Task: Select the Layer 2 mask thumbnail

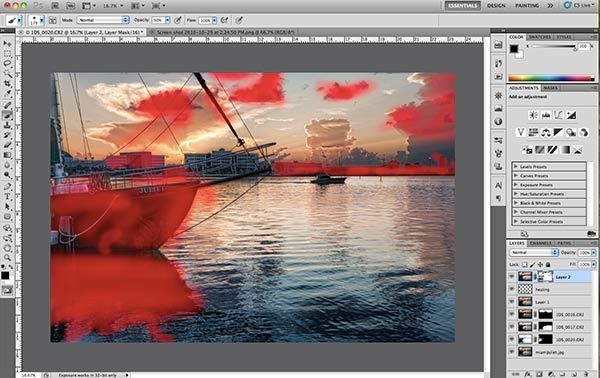Action: coord(545,277)
